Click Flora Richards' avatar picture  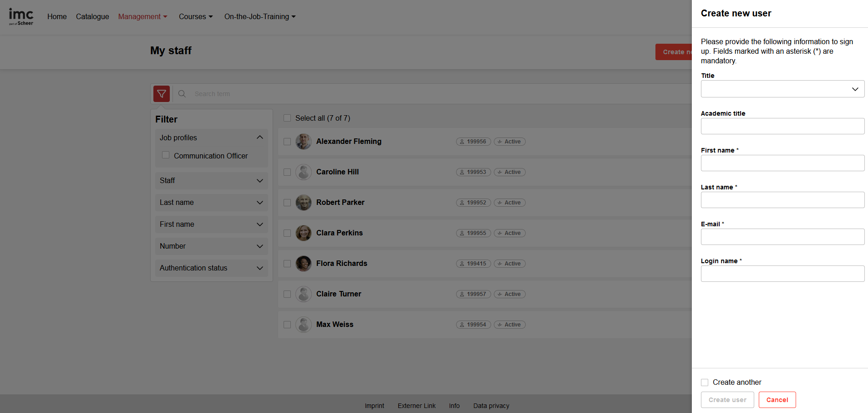tap(304, 264)
